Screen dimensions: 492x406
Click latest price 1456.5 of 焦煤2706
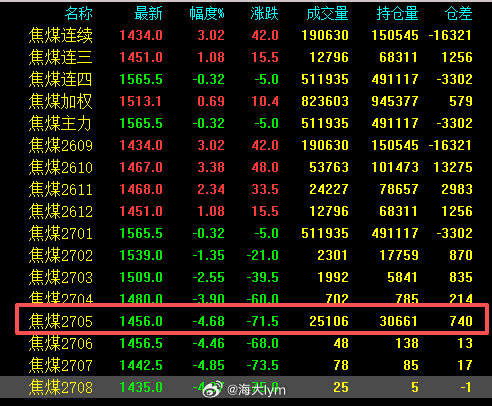pos(141,343)
